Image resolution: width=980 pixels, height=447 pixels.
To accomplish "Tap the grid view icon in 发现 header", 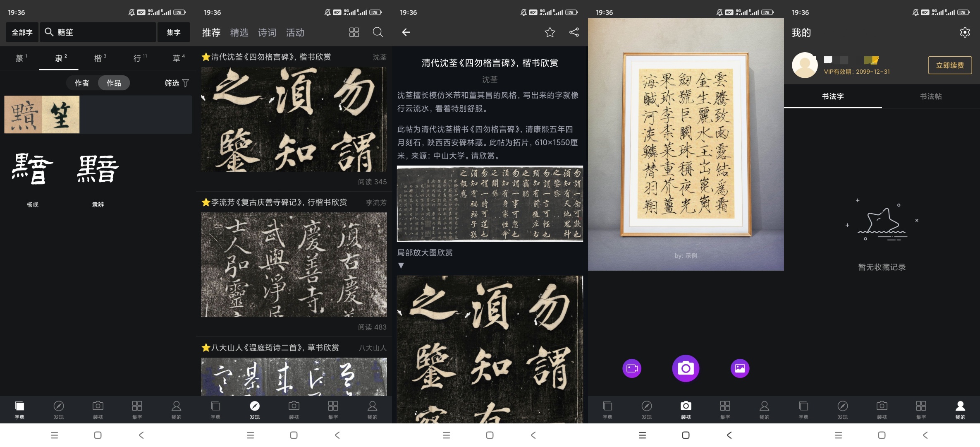I will tap(354, 32).
